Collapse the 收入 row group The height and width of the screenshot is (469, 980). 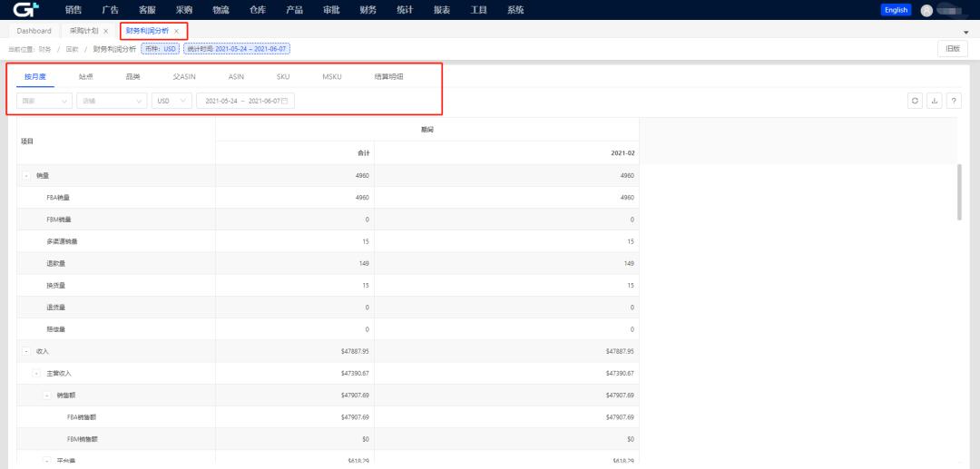pyautogui.click(x=27, y=351)
